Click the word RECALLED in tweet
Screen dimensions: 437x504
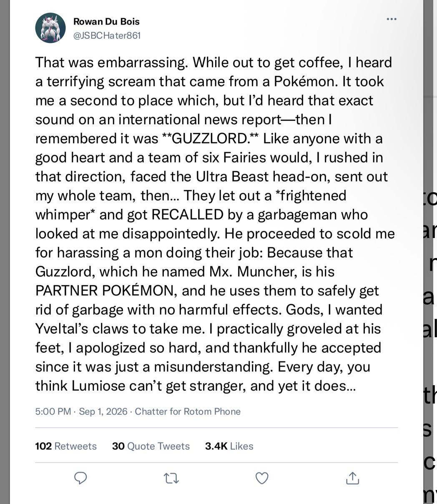tap(188, 214)
